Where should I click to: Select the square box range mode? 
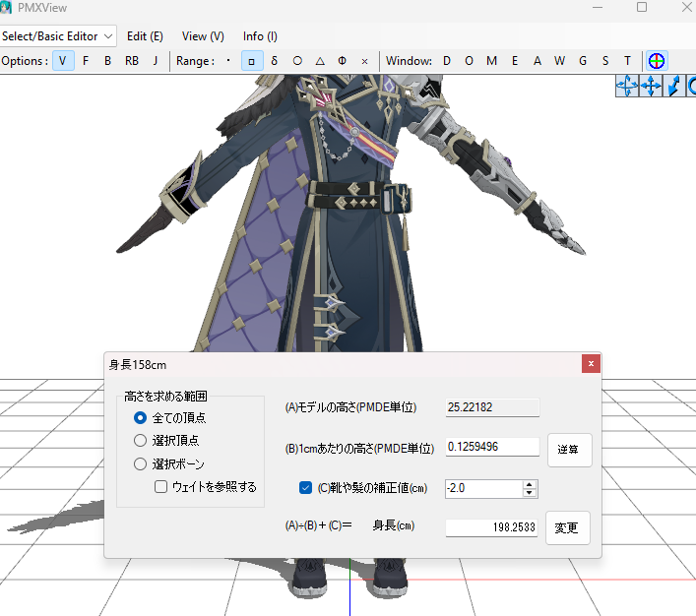[252, 61]
